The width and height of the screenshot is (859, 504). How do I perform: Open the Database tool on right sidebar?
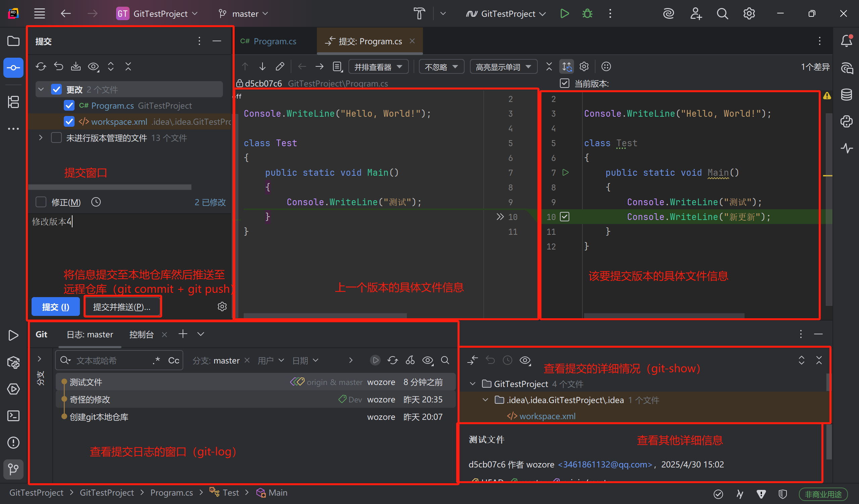click(x=846, y=95)
